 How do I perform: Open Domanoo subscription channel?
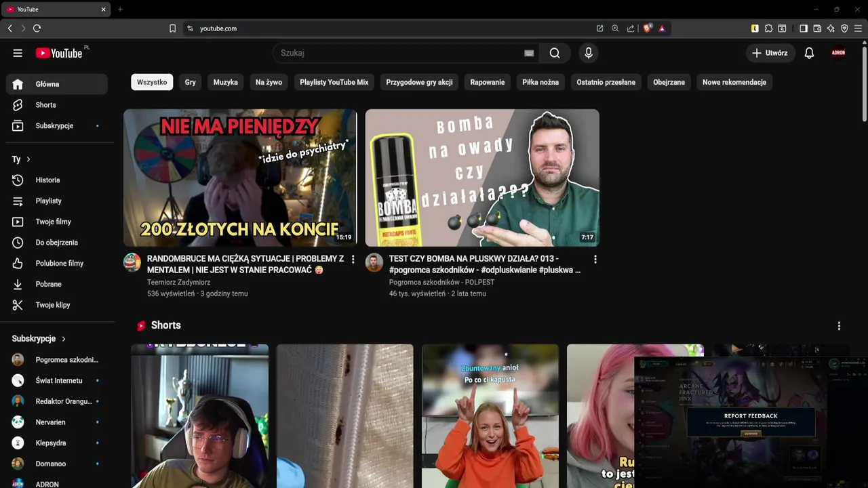[x=57, y=464]
